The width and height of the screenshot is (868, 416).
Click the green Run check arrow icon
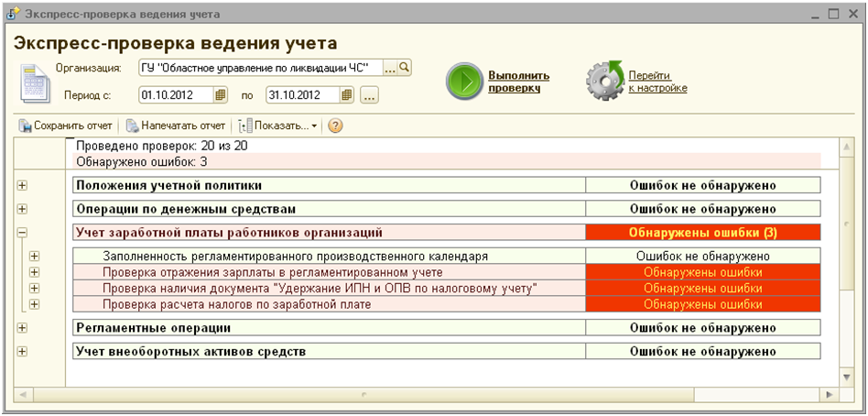tap(466, 82)
